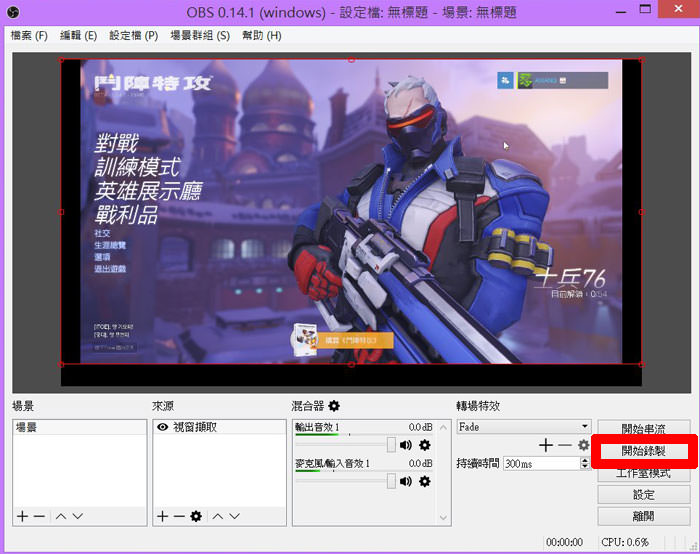
Task: Remove scene with minus icon
Action: 39,517
